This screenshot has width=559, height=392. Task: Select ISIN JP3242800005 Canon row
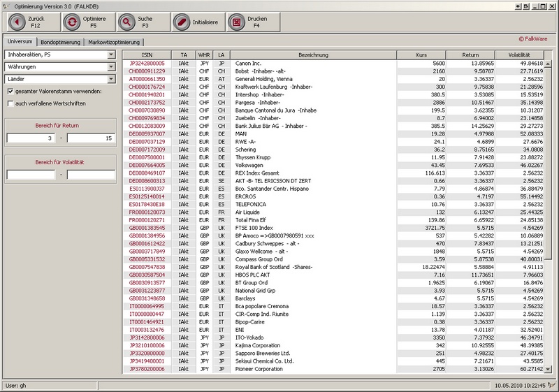click(333, 64)
